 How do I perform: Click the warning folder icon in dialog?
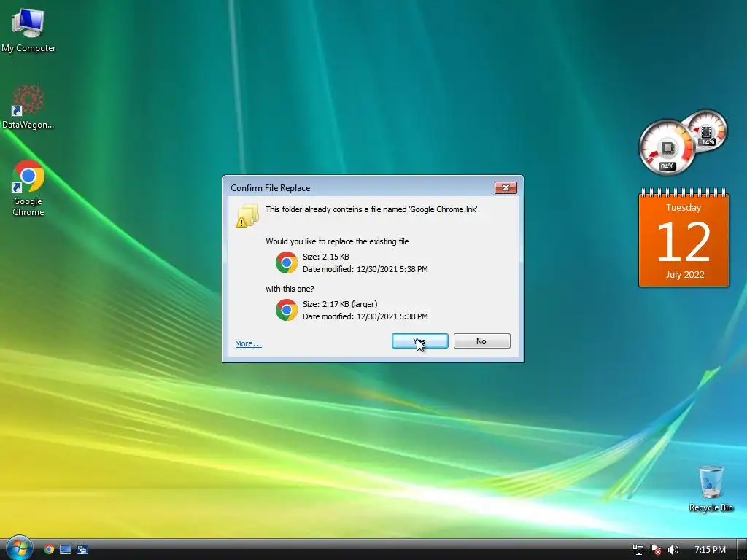coord(247,216)
